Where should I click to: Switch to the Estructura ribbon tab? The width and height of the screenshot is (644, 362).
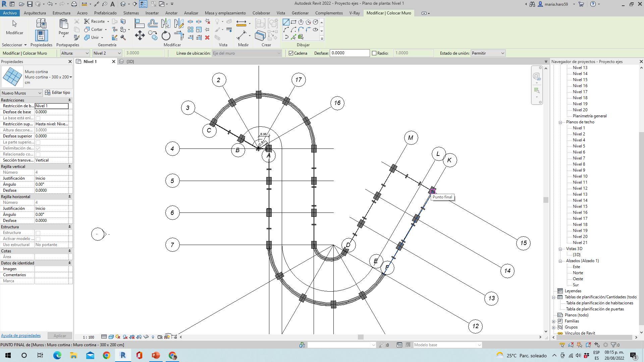tap(61, 13)
